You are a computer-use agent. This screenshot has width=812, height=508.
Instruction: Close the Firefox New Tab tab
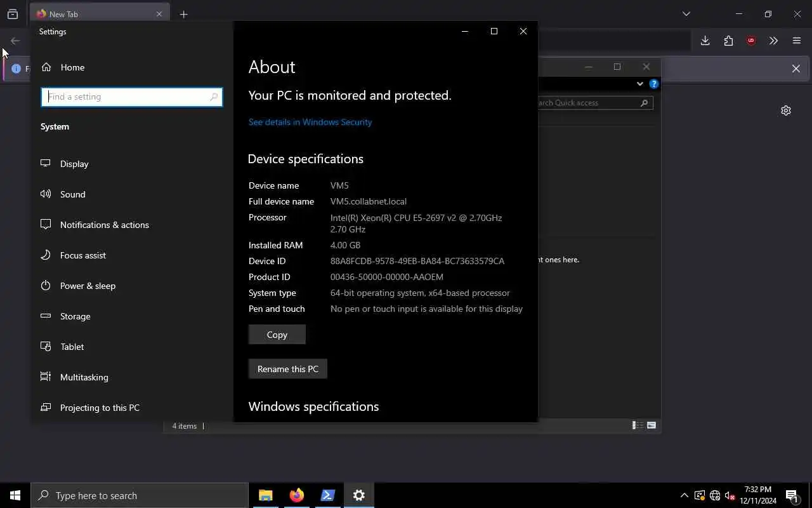point(159,14)
